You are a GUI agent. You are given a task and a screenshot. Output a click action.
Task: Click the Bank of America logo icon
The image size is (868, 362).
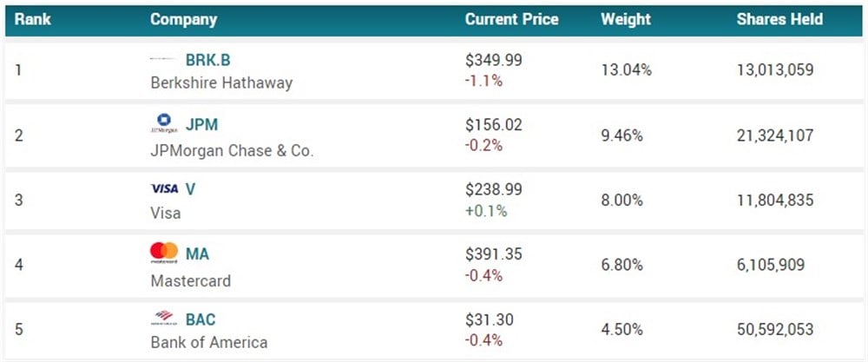point(163,318)
